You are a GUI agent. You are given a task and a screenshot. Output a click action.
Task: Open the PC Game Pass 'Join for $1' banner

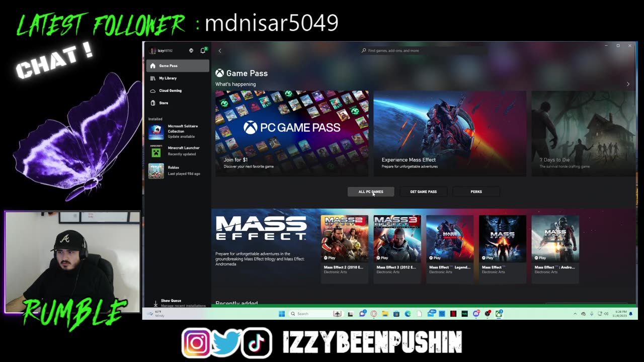coord(292,133)
